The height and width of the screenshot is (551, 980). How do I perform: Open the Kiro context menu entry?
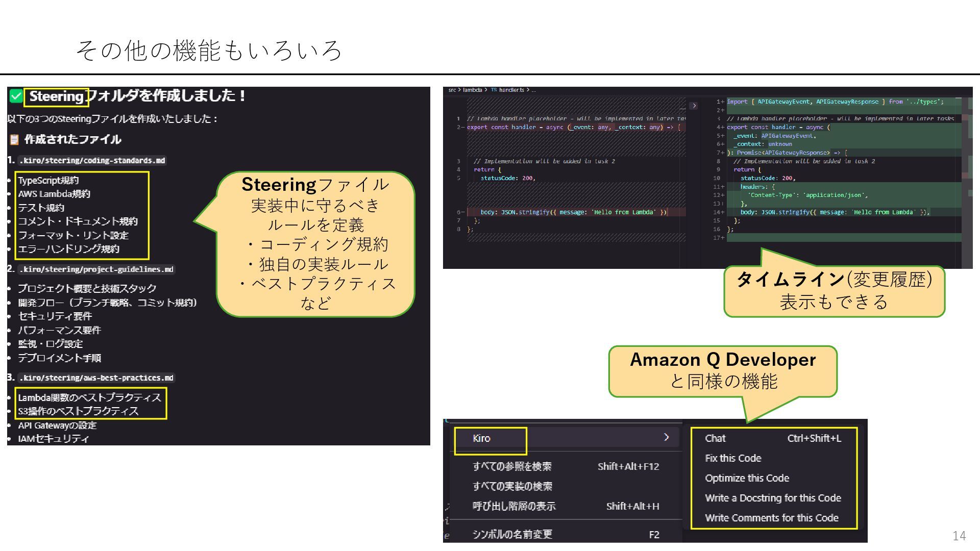click(x=567, y=438)
